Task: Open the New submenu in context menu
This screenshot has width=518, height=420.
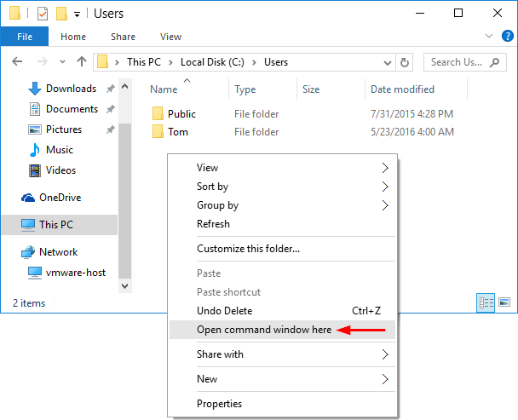Action: coord(282,379)
